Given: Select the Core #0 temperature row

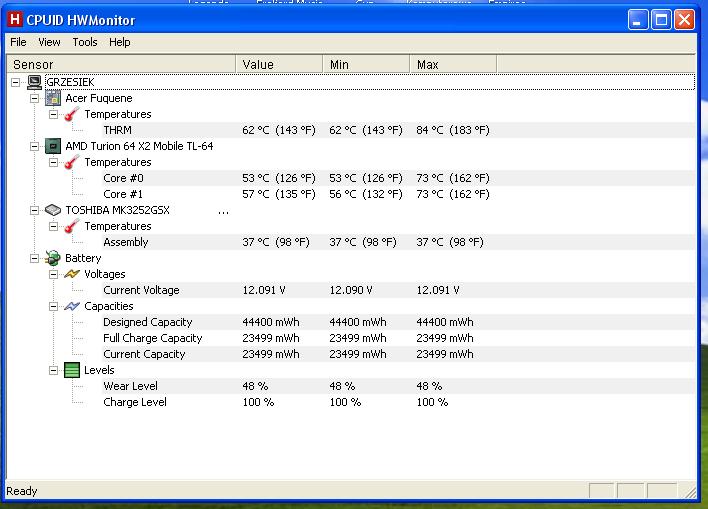Looking at the screenshot, I should pyautogui.click(x=123, y=178).
